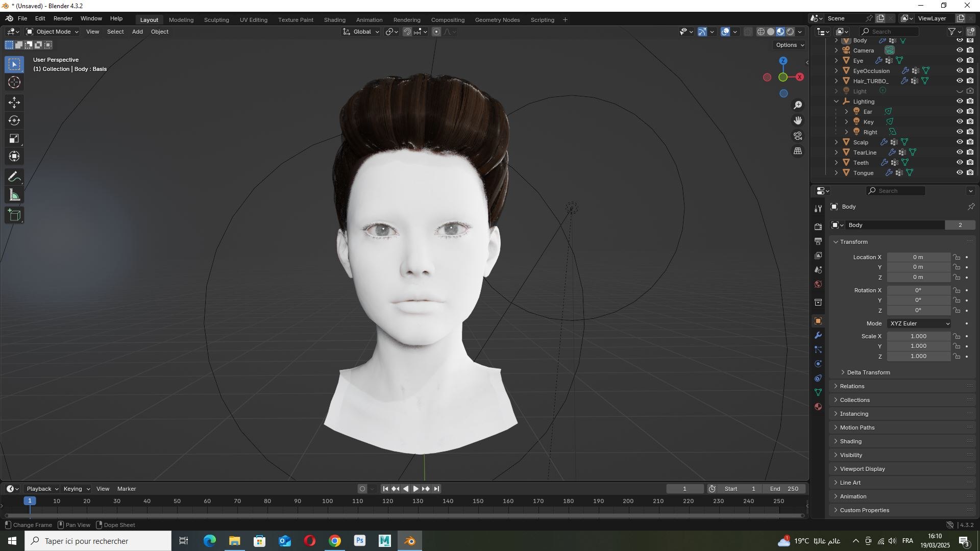
Task: Open the Scene properties tab
Action: (x=818, y=269)
